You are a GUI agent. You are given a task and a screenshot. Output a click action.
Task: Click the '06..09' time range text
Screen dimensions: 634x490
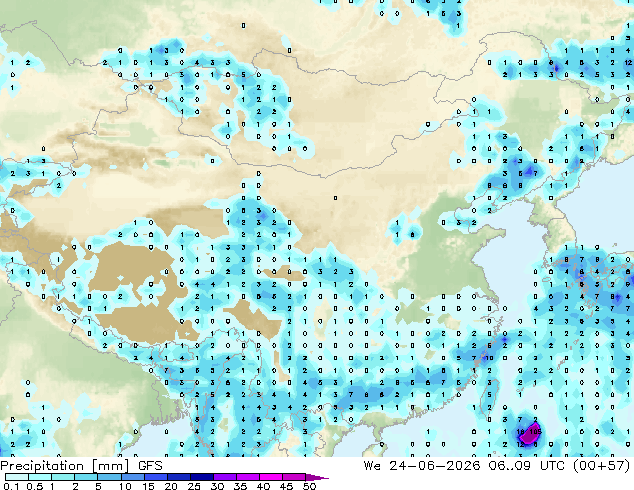tap(509, 466)
